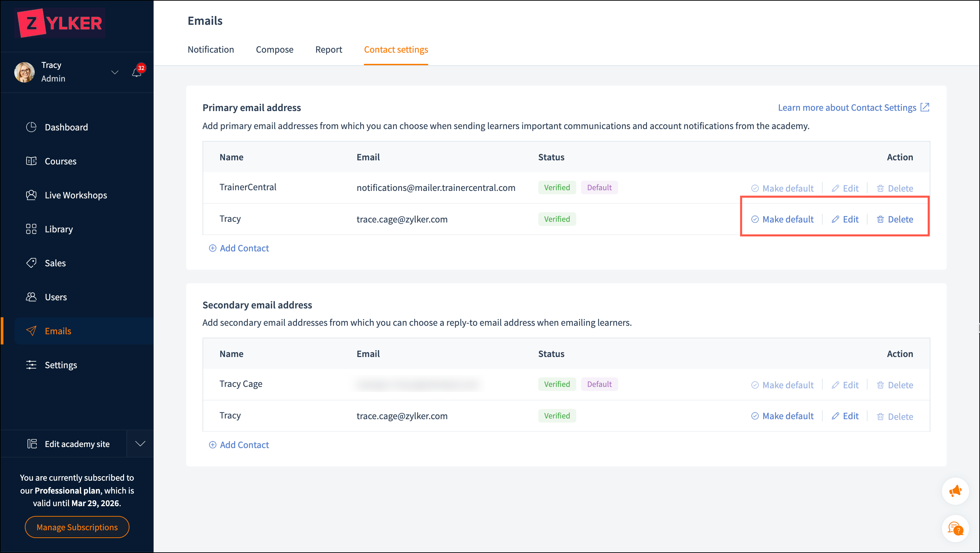The height and width of the screenshot is (553, 980).
Task: Make Tracy primary email the default
Action: point(783,219)
